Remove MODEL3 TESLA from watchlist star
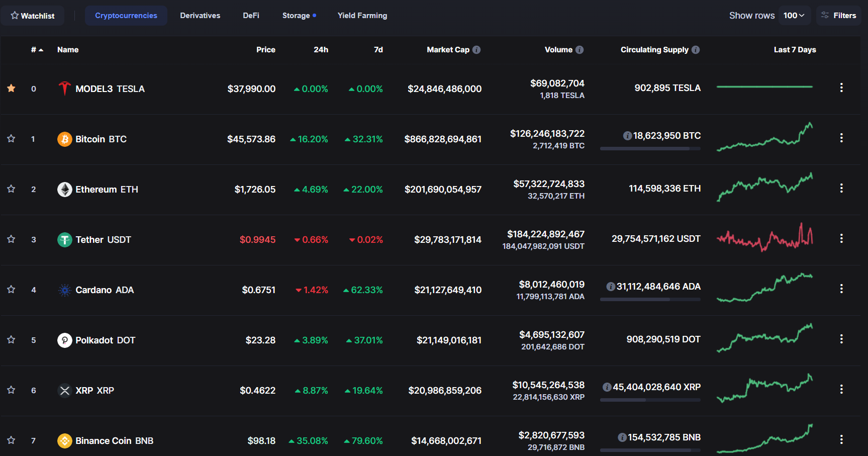Screen dimensions: 868x456 pos(11,88)
